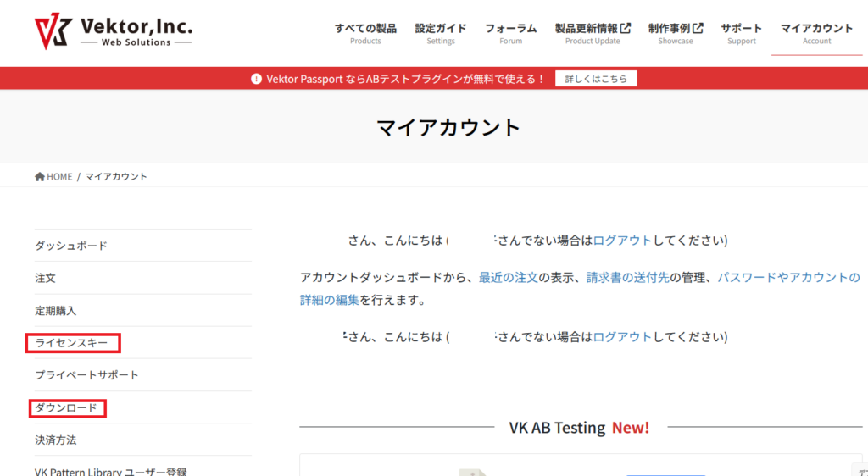Click the 最近の注文 link
The height and width of the screenshot is (476, 868).
point(509,278)
